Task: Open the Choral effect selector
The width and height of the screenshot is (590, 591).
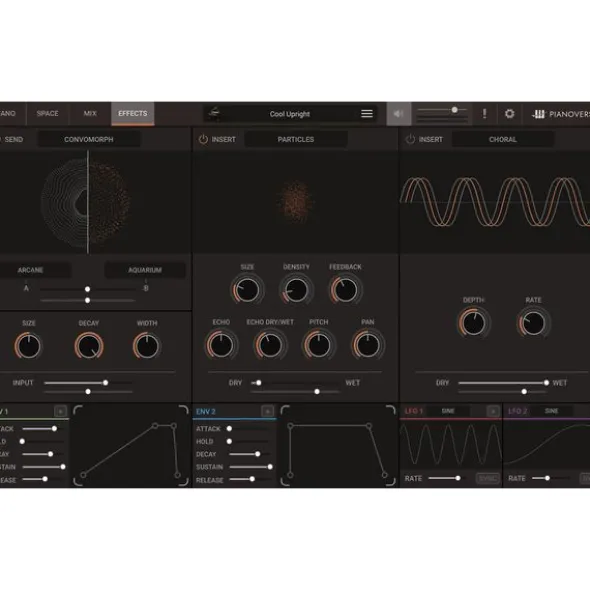Action: pos(503,139)
